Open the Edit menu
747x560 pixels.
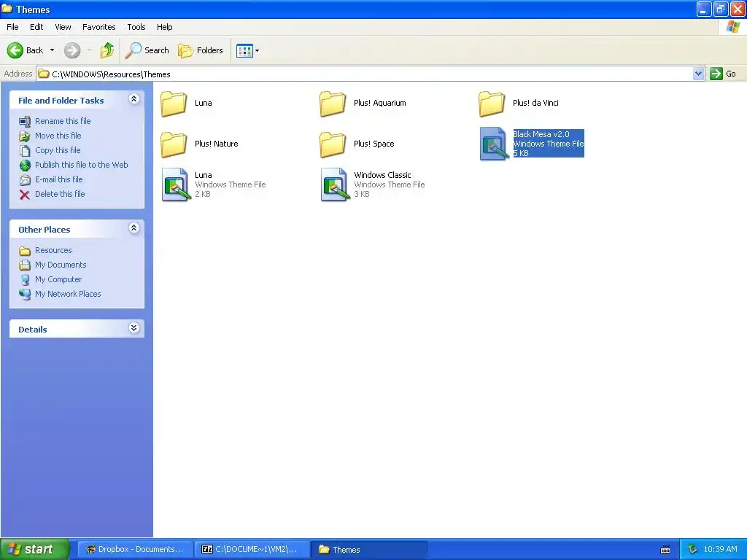[x=36, y=27]
